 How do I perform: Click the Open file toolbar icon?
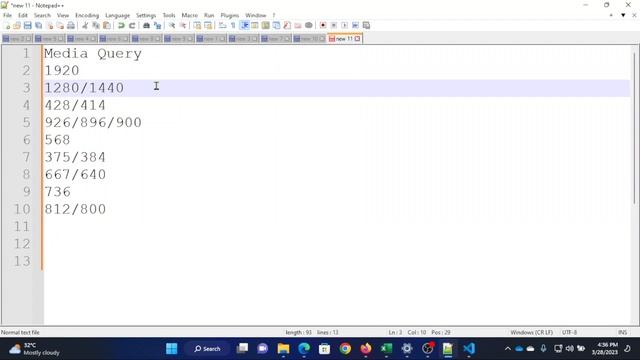coord(17,26)
